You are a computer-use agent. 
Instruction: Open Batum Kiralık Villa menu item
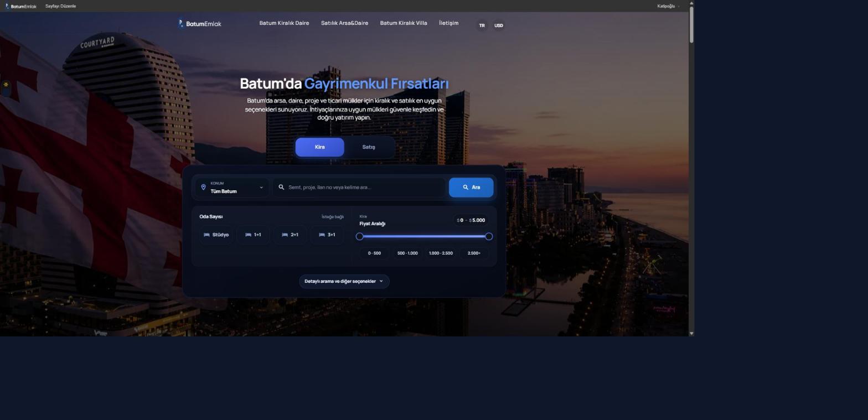point(404,23)
